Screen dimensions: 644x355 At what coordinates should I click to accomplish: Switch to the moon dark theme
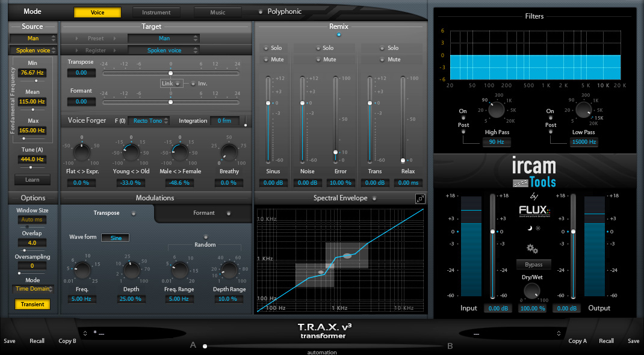(530, 228)
